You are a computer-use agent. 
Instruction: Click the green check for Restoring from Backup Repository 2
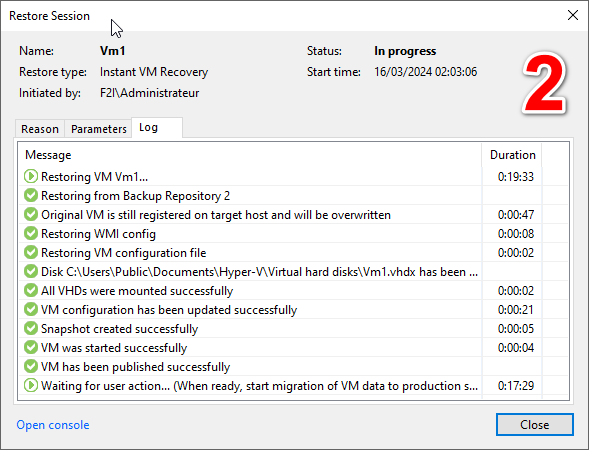[x=31, y=195]
